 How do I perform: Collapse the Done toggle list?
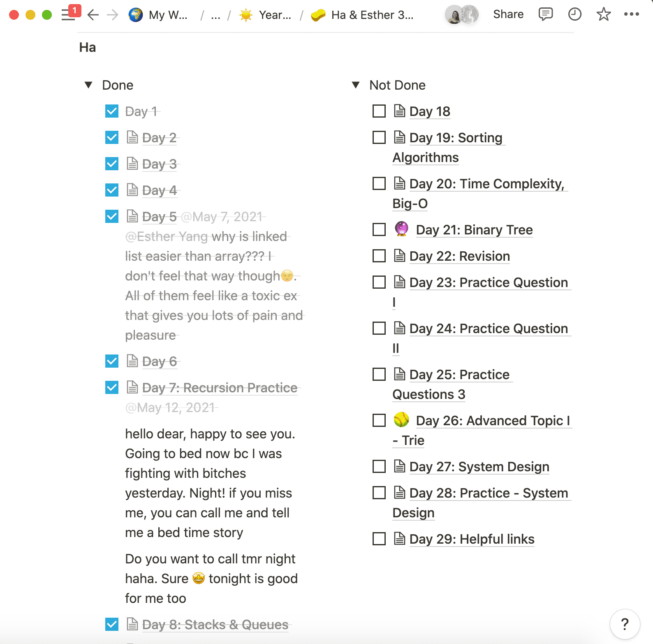tap(88, 85)
